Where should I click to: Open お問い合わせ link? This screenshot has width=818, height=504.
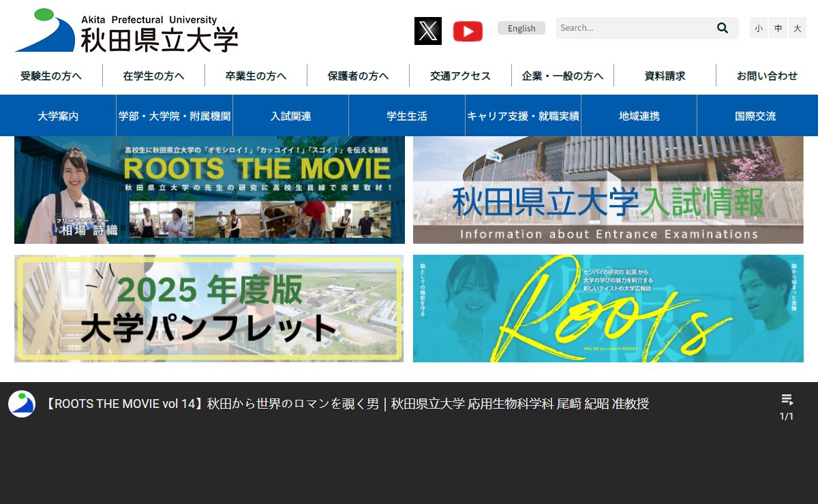click(x=767, y=76)
